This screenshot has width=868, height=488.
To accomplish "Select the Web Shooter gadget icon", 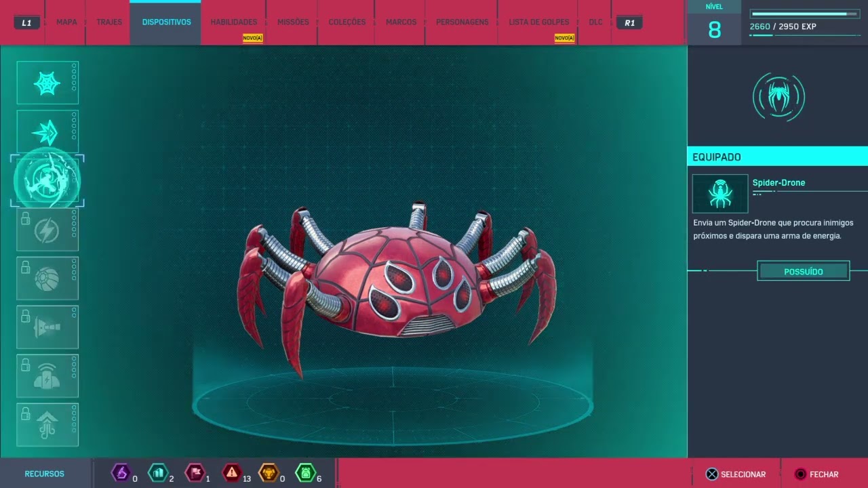I will point(47,83).
